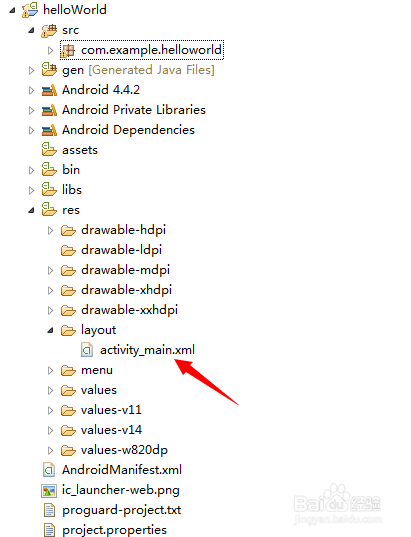Select the values-v14 folder label
This screenshot has width=411, height=537.
pos(111,430)
